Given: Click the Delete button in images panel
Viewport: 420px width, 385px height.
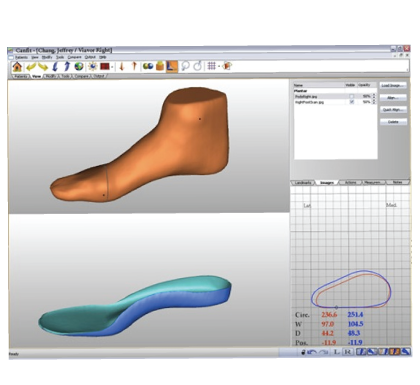Looking at the screenshot, I should (393, 122).
